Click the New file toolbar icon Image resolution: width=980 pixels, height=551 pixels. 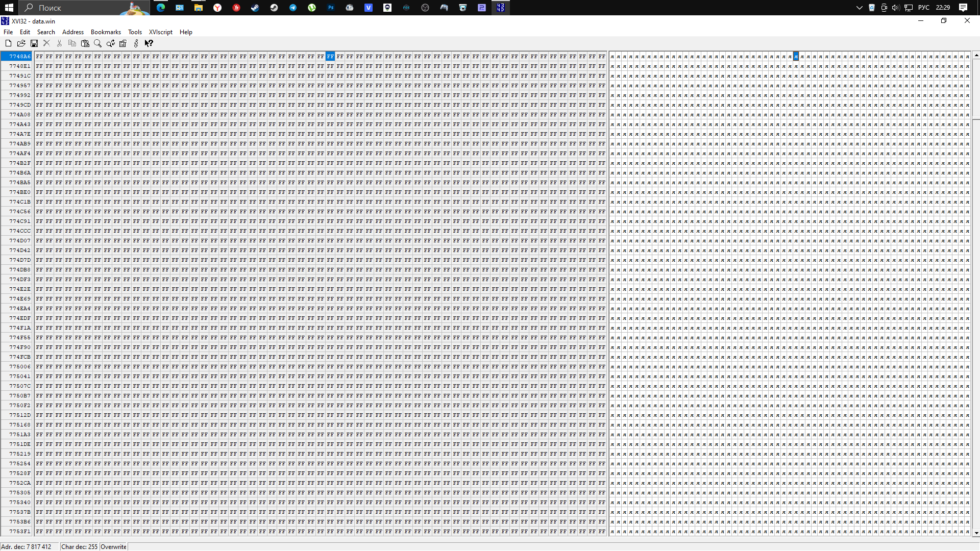(8, 44)
